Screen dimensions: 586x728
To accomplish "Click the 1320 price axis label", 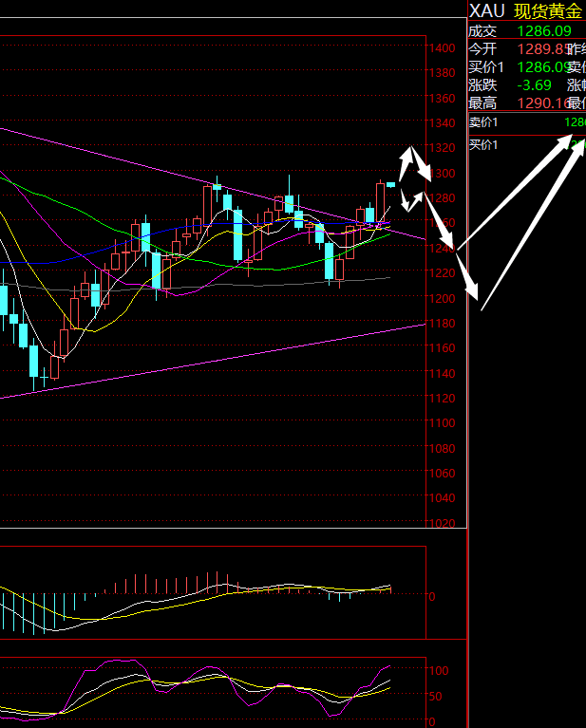I will click(442, 148).
